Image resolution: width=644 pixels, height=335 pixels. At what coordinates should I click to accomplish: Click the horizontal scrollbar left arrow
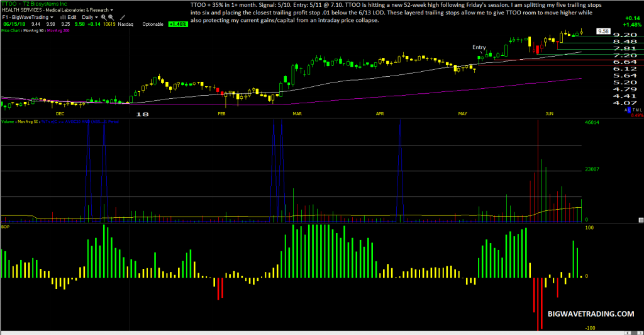628,333
